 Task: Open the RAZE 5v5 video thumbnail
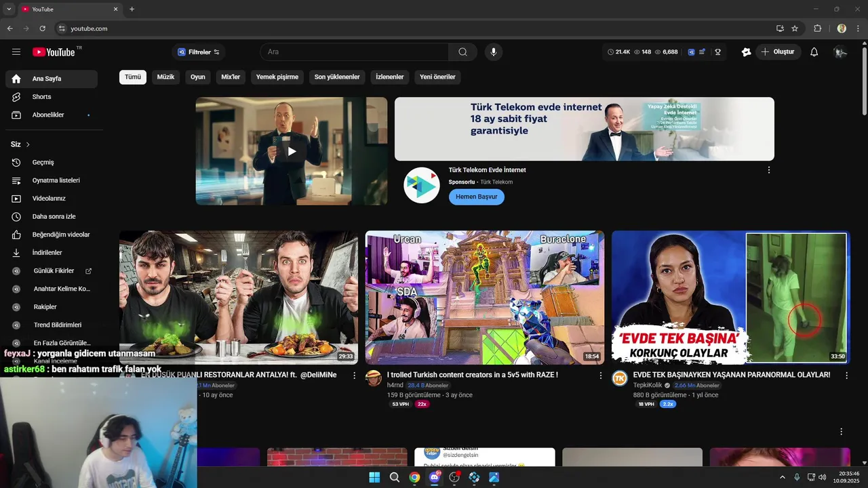(485, 298)
